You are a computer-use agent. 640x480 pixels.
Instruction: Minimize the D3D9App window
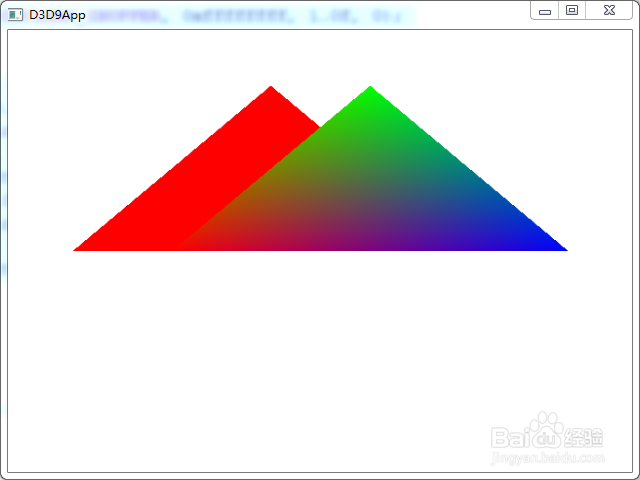[x=545, y=11]
